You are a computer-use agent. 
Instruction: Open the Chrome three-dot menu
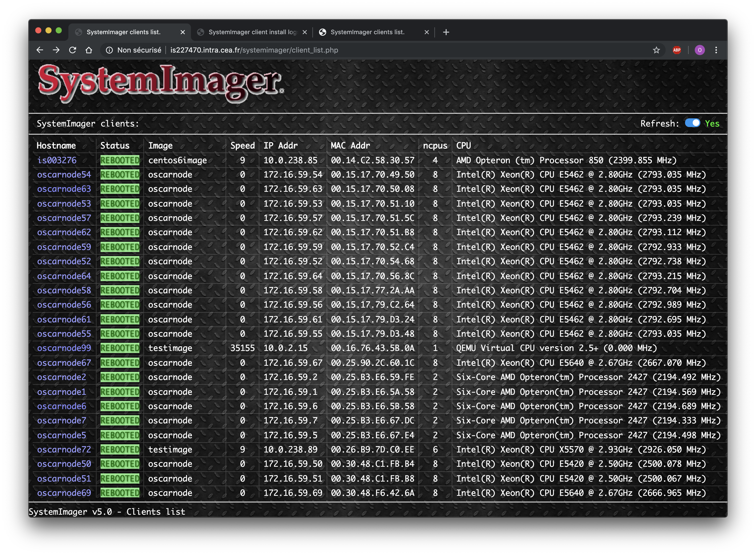(716, 50)
